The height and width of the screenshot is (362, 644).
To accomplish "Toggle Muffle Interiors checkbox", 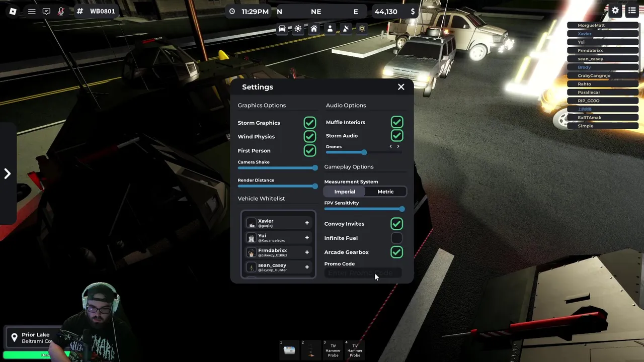I will [397, 122].
